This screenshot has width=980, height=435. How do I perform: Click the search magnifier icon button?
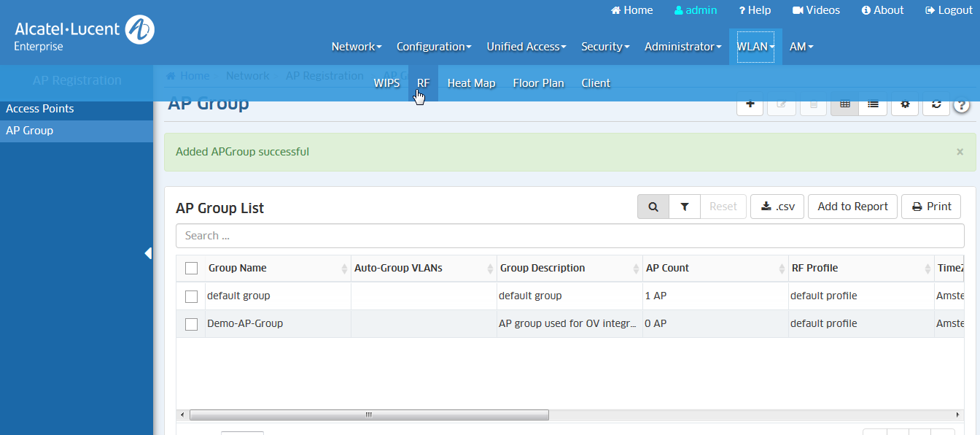[x=653, y=207]
